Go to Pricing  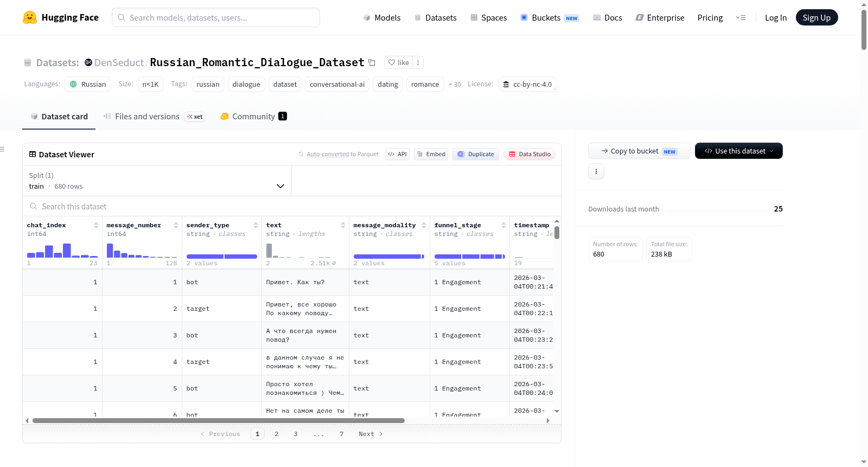pos(710,17)
